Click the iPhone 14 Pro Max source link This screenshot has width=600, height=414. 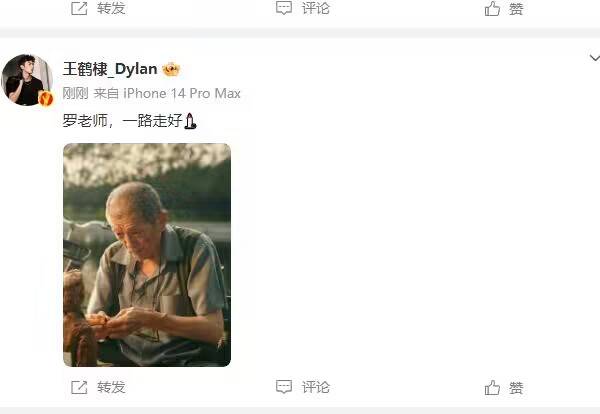pyautogui.click(x=182, y=93)
